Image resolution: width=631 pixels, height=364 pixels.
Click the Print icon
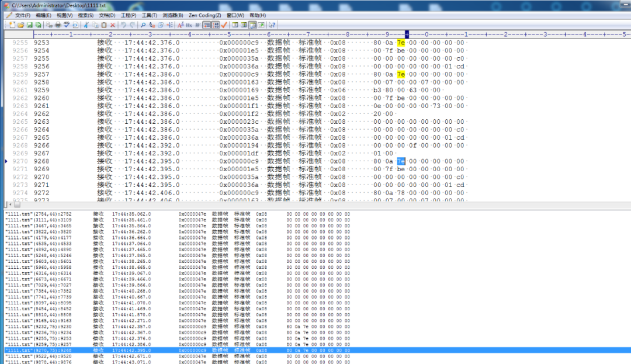(x=58, y=25)
